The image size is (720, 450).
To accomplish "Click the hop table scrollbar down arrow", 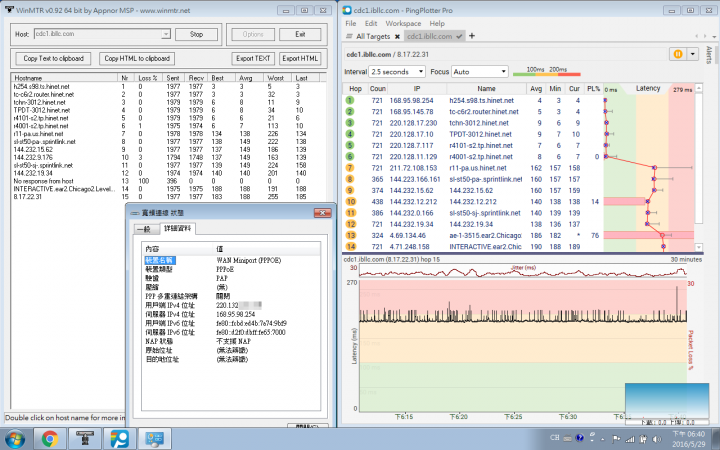I will (699, 247).
